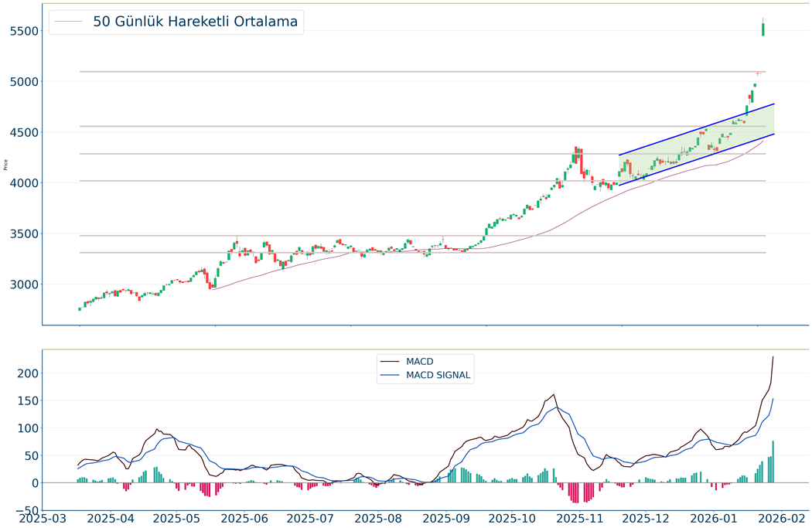Click the 2025-12 date axis label

[x=647, y=517]
